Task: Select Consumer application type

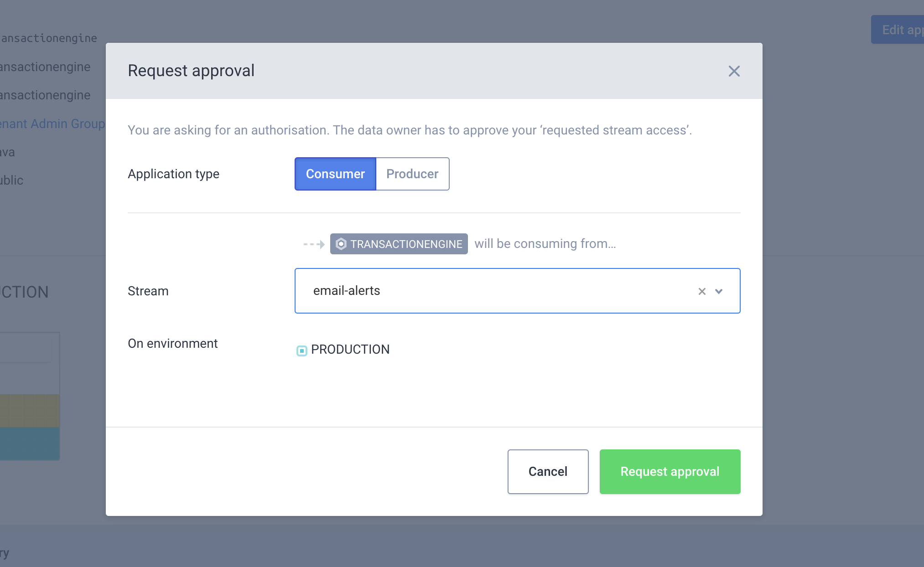Action: [x=335, y=174]
